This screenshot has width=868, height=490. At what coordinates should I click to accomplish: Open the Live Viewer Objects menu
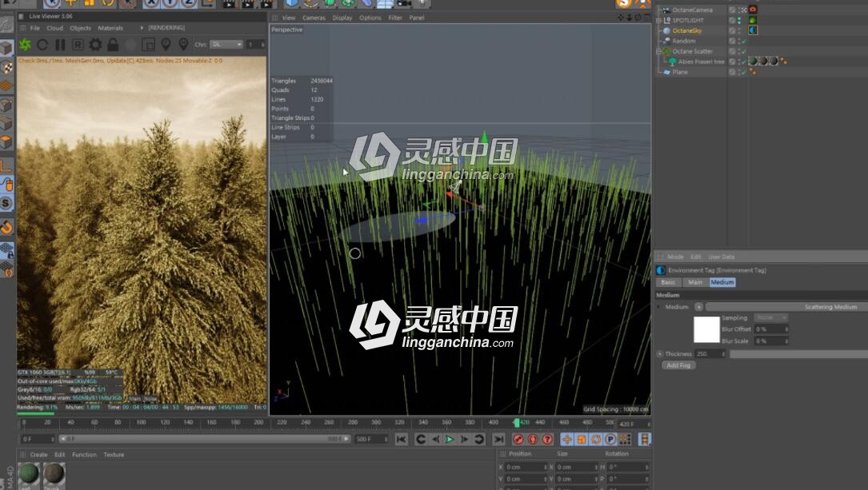[80, 28]
